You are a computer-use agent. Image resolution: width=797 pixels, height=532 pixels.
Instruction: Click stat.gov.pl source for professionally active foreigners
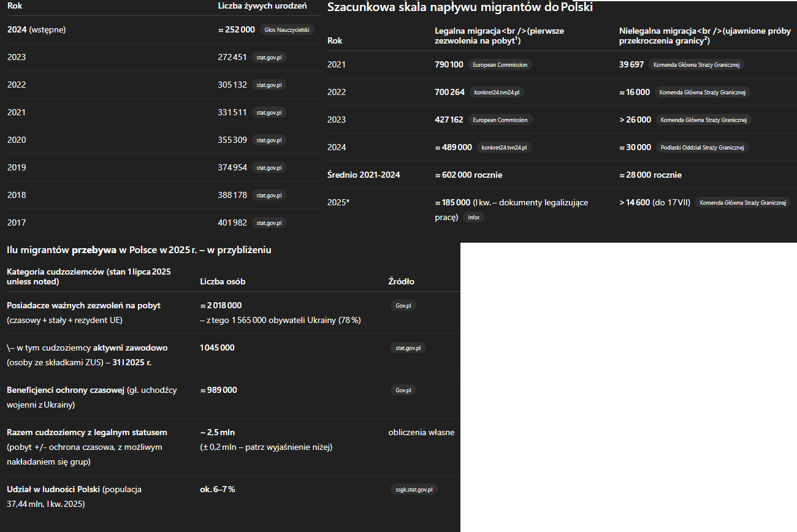(x=408, y=348)
